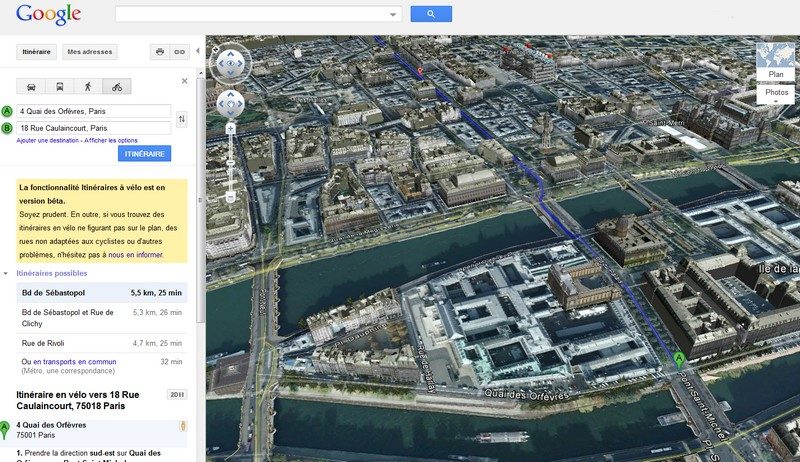Click Google search magnifier button
Viewport: 800px width, 462px height.
click(431, 14)
